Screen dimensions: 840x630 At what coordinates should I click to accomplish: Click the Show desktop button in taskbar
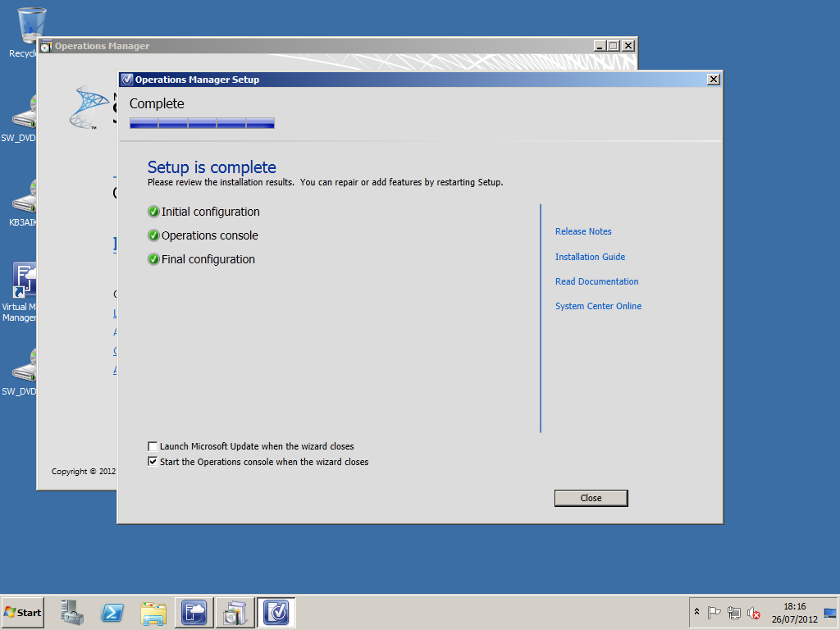click(830, 612)
